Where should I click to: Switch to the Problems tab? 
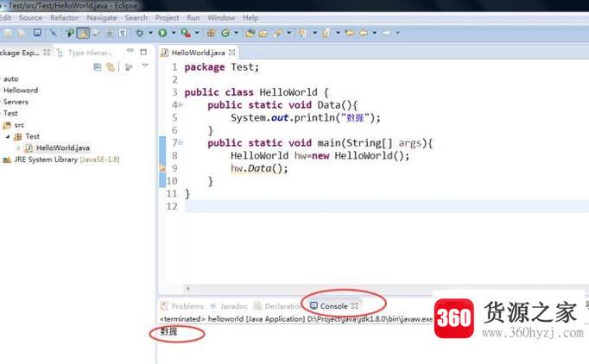[182, 306]
